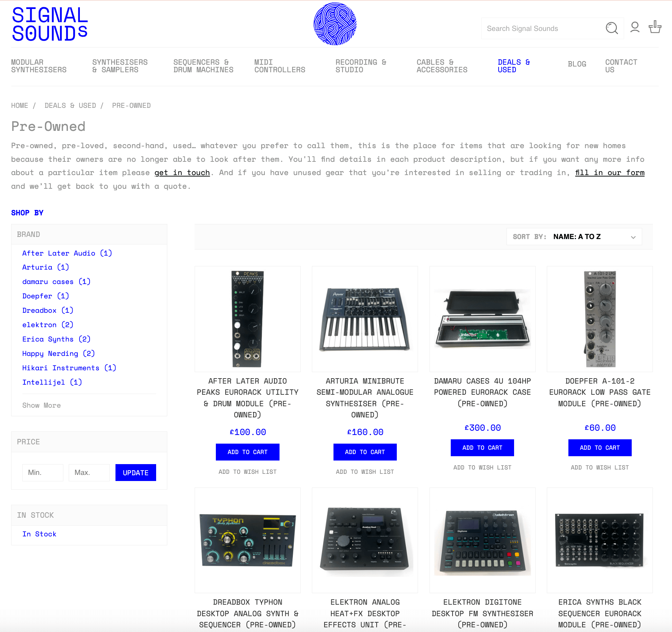672x632 pixels.
Task: Open the Dreadbox Typhon product thumbnail
Action: point(248,540)
